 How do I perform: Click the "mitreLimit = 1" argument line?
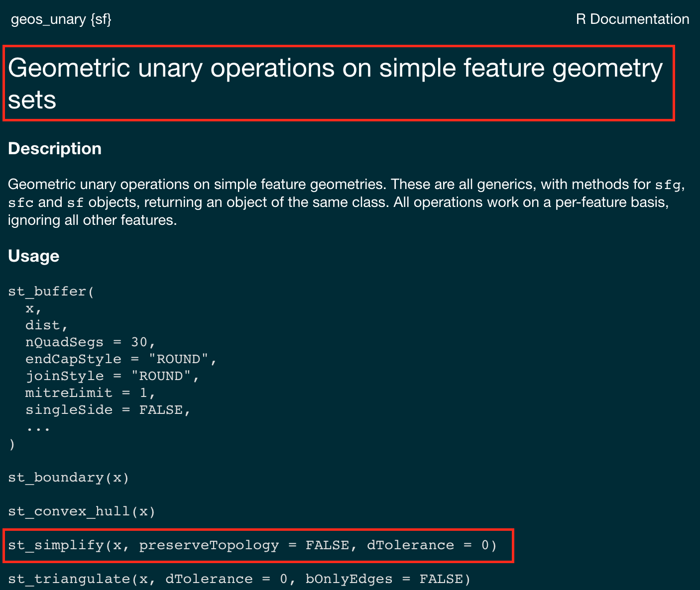[90, 393]
